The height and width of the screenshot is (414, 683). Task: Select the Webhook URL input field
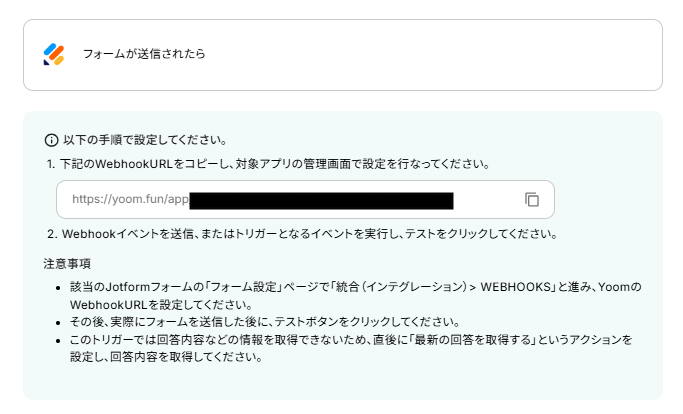[x=305, y=200]
